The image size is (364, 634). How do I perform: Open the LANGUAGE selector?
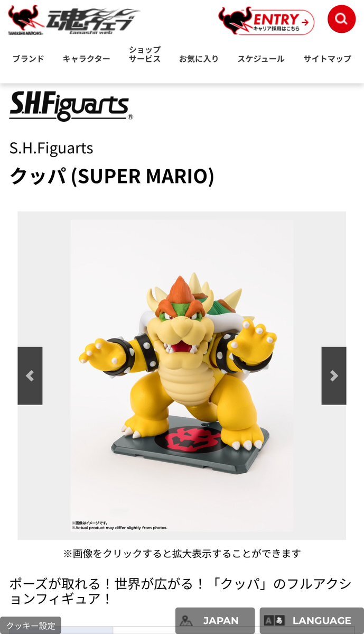click(312, 621)
